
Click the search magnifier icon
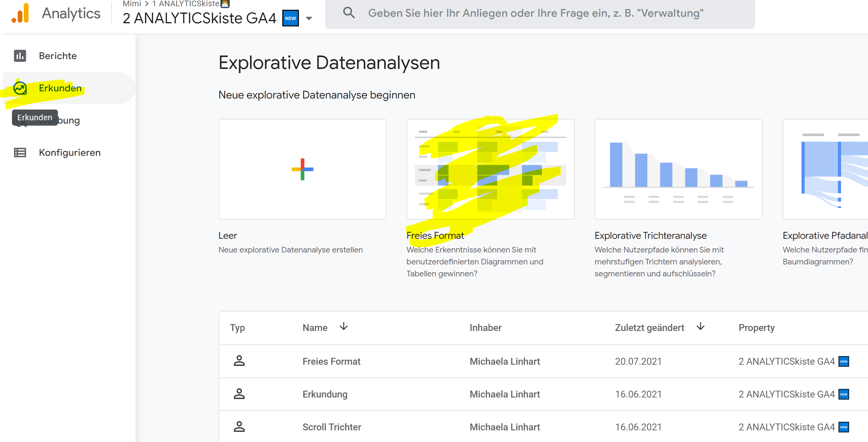pyautogui.click(x=349, y=13)
